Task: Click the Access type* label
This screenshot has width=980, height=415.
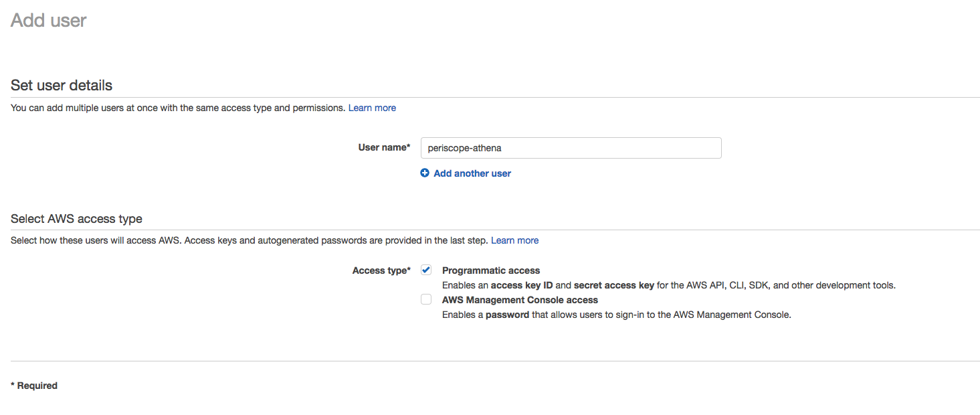Action: (x=381, y=270)
